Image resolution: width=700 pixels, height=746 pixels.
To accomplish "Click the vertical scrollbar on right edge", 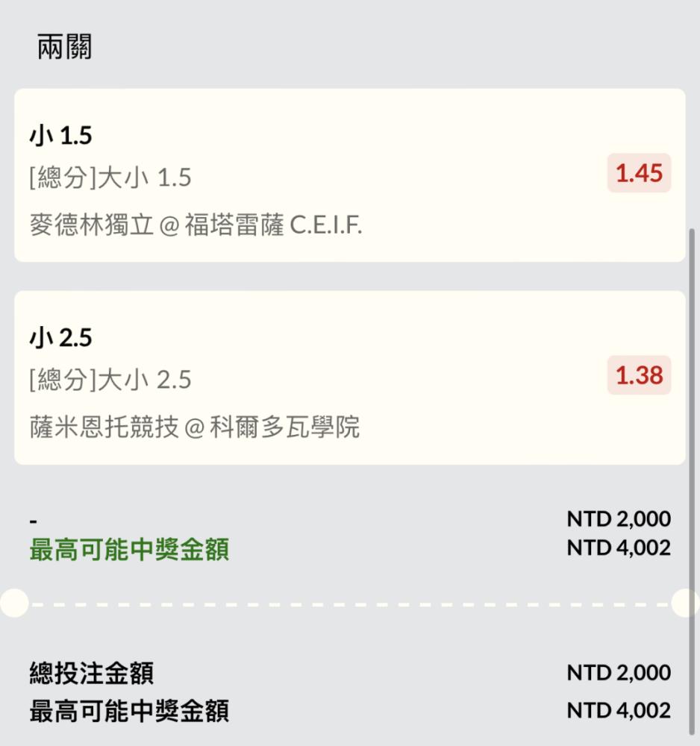I will tap(692, 373).
